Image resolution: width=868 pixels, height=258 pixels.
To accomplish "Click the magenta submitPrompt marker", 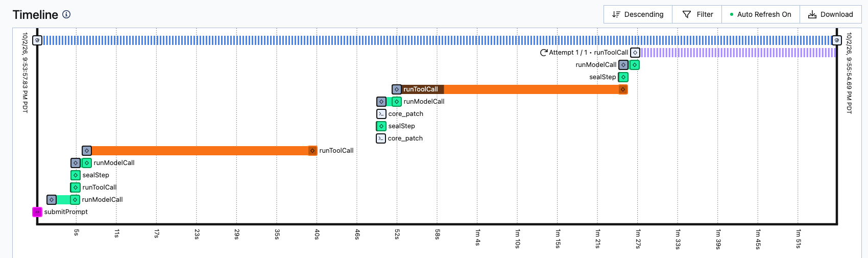I will (37, 212).
